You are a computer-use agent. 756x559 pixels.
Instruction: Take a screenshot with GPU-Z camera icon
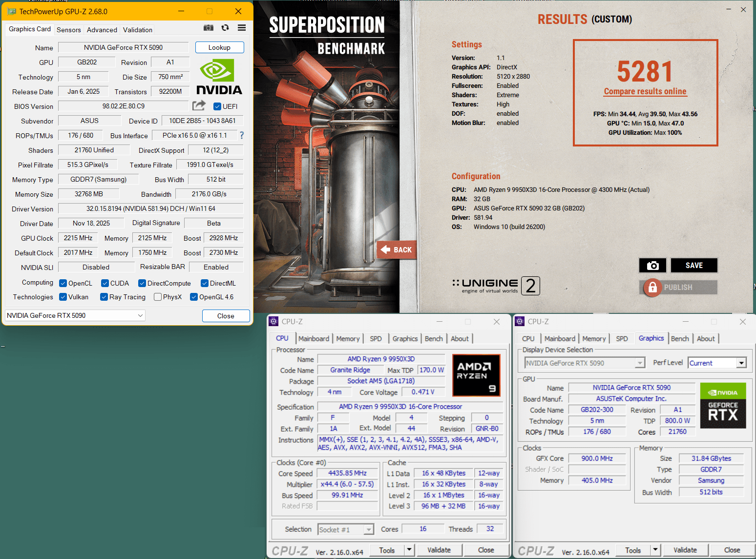click(x=209, y=28)
